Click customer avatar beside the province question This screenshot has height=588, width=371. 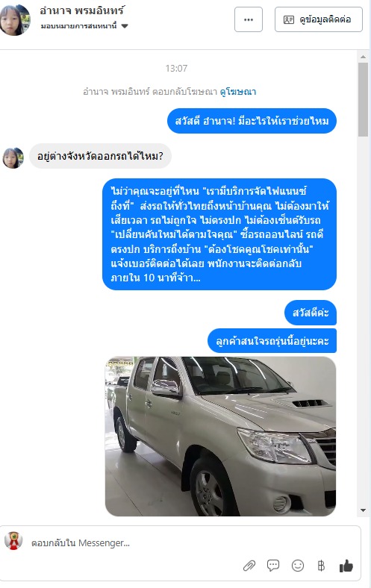coord(13,157)
